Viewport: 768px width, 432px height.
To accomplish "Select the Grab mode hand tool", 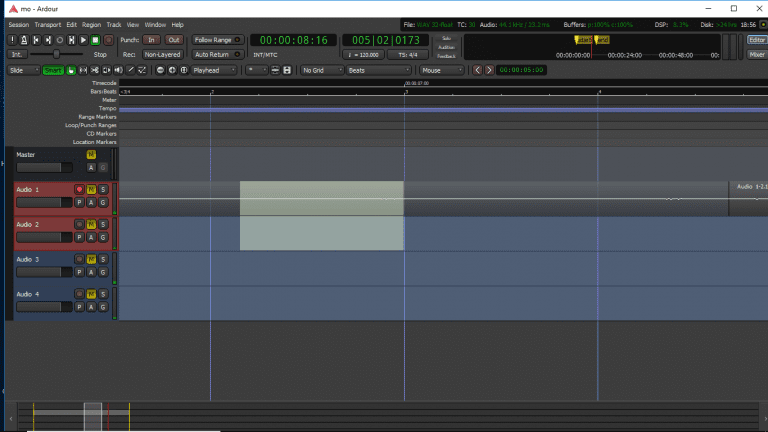I will tap(71, 70).
